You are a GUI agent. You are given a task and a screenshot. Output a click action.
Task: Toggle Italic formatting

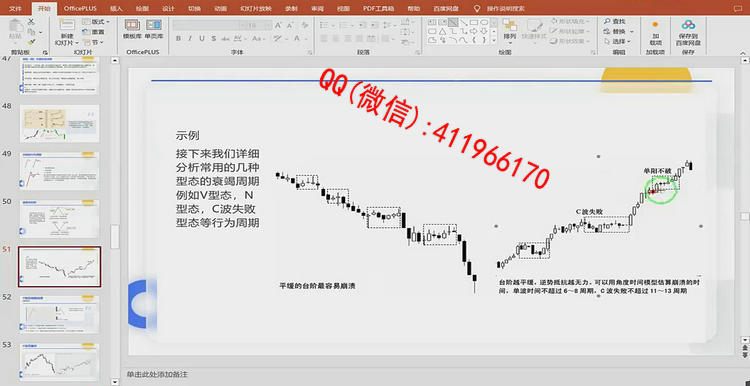coord(190,38)
